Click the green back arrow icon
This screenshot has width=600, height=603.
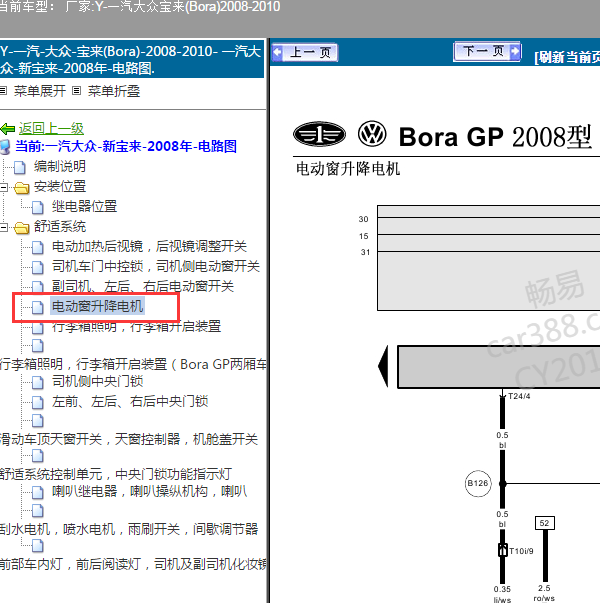pyautogui.click(x=8, y=128)
